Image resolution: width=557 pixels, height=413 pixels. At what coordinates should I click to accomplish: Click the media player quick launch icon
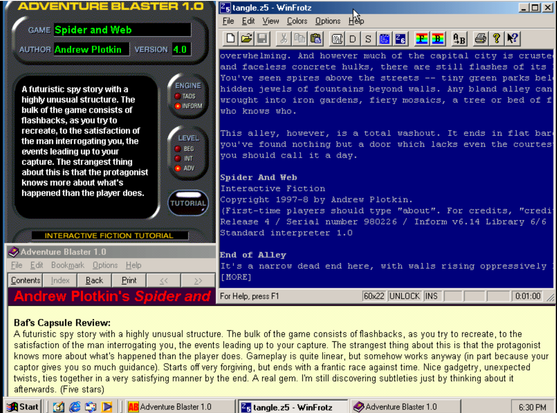107,407
